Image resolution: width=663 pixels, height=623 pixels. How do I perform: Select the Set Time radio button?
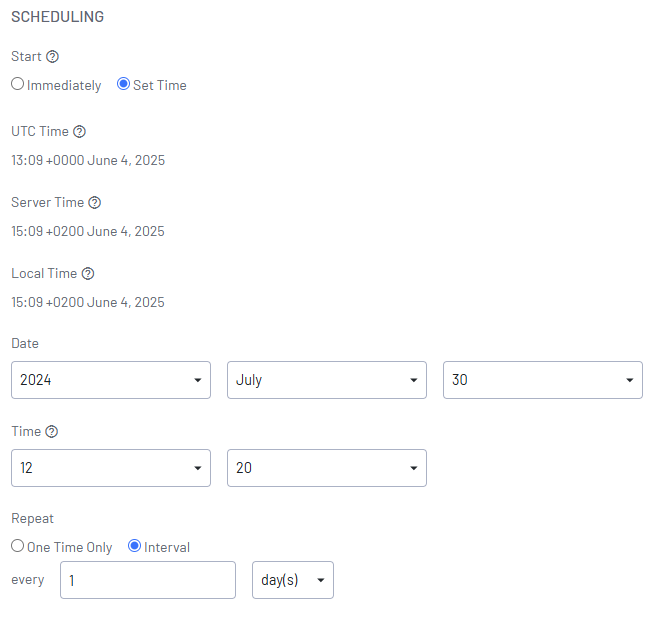click(x=124, y=85)
